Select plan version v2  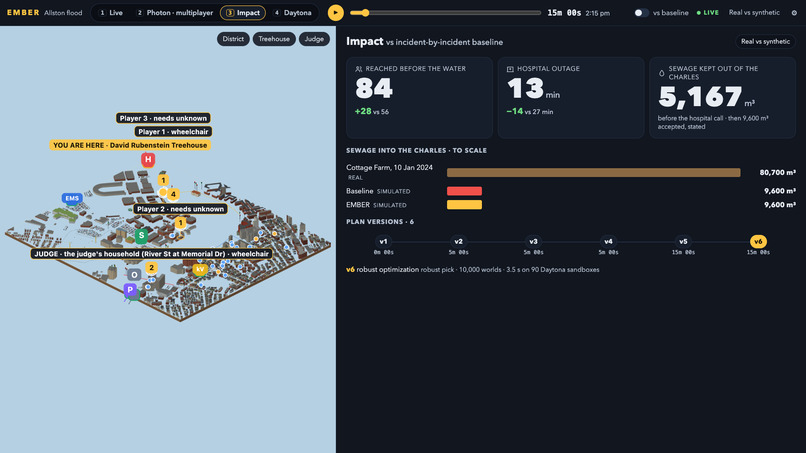459,242
